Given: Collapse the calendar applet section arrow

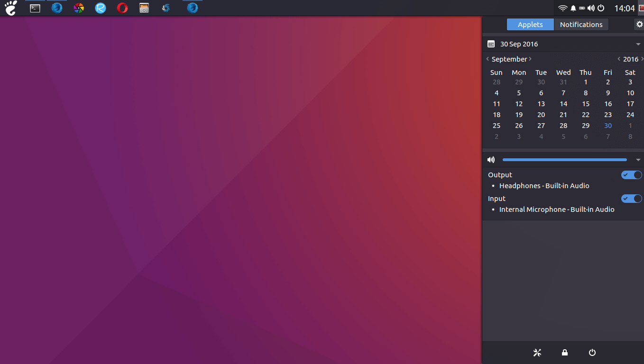Looking at the screenshot, I should click(638, 45).
